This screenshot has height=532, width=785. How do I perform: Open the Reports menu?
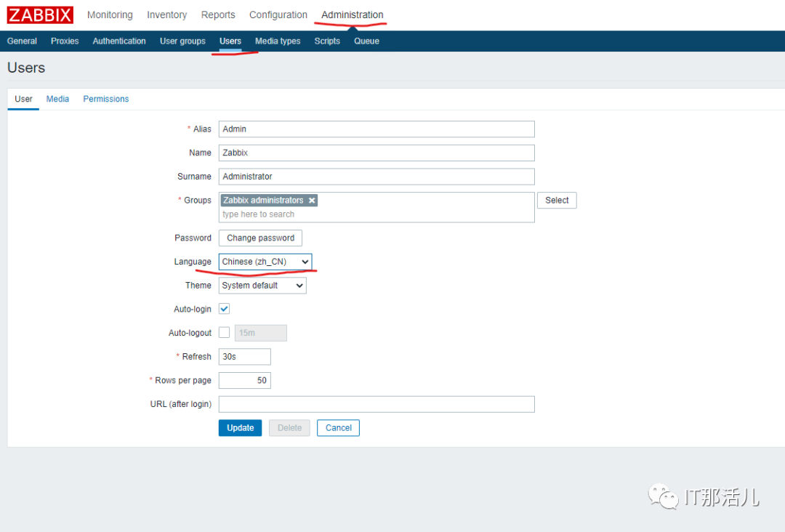coord(218,15)
